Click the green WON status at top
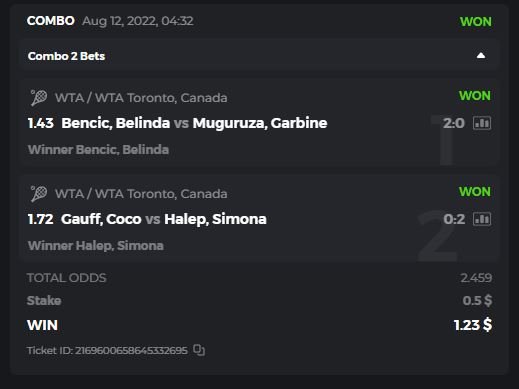Screen dimensions: 519x389 [x=476, y=22]
